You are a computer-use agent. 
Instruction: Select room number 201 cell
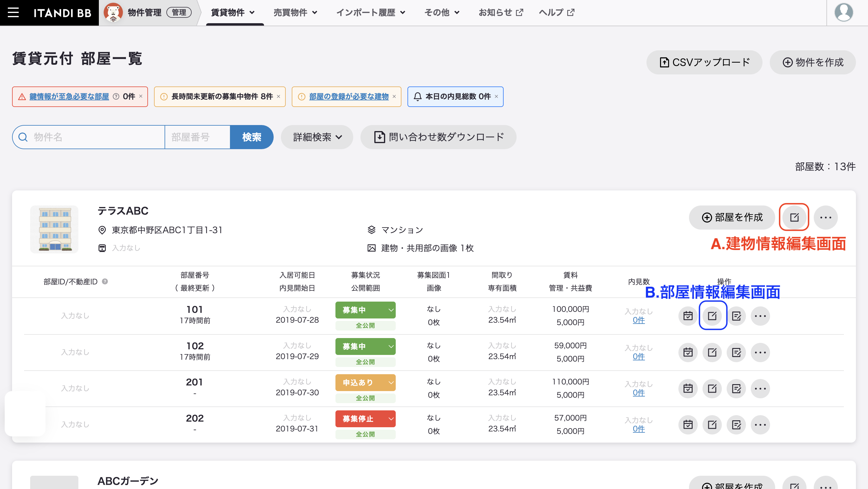(x=195, y=382)
